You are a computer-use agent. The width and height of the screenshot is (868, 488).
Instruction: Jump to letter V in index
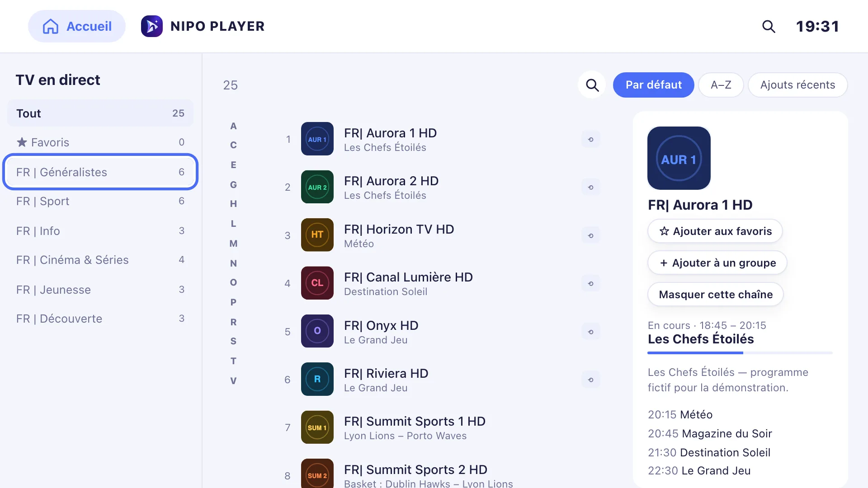point(233,381)
